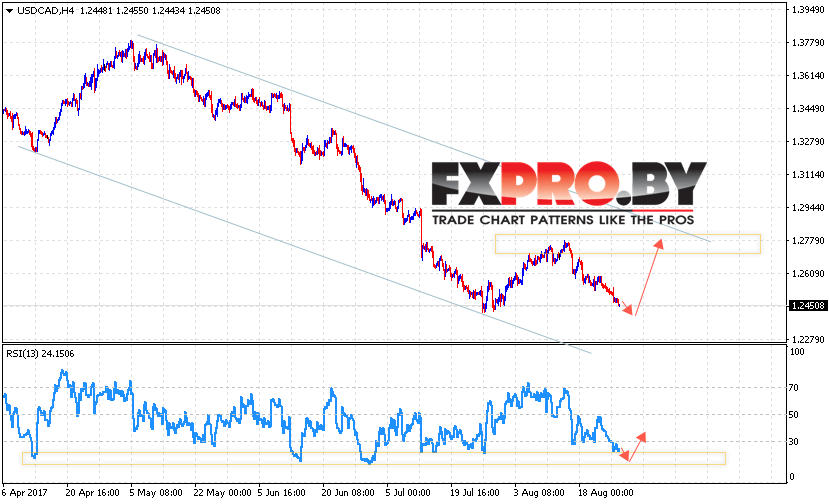Click the USDCAD,H4 symbol title text

pos(45,11)
